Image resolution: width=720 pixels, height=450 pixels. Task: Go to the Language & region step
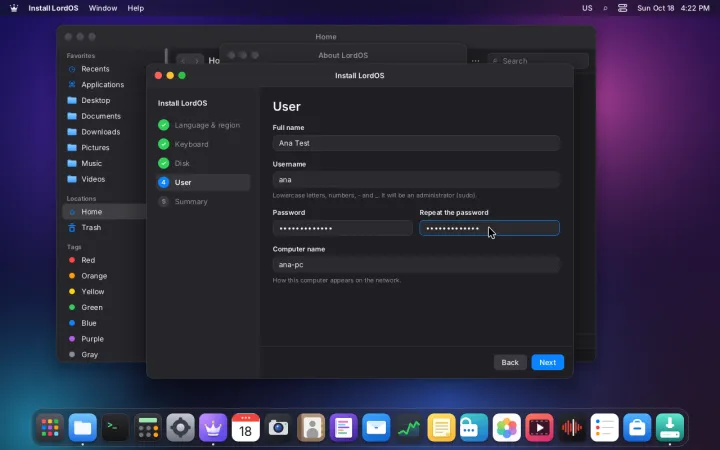pyautogui.click(x=203, y=125)
